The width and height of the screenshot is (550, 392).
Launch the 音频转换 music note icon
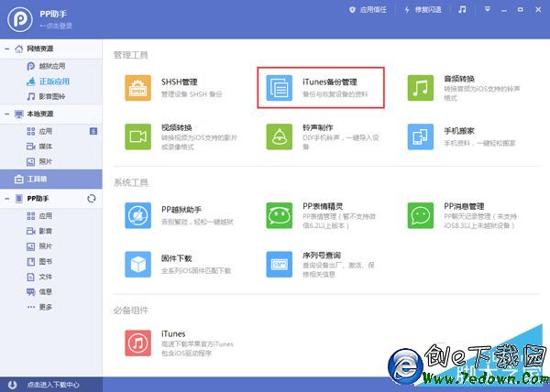(421, 88)
